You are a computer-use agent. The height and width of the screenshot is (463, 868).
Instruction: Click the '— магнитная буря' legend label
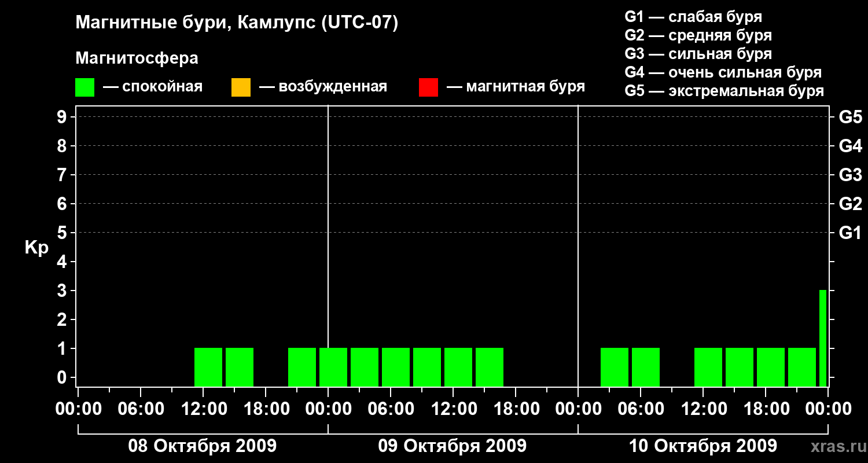516,87
